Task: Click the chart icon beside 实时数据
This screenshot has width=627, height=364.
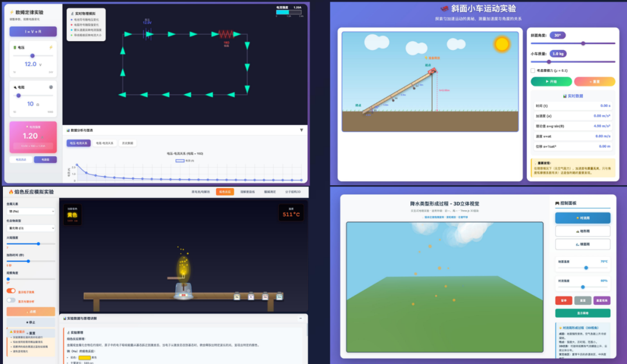Action: (565, 96)
